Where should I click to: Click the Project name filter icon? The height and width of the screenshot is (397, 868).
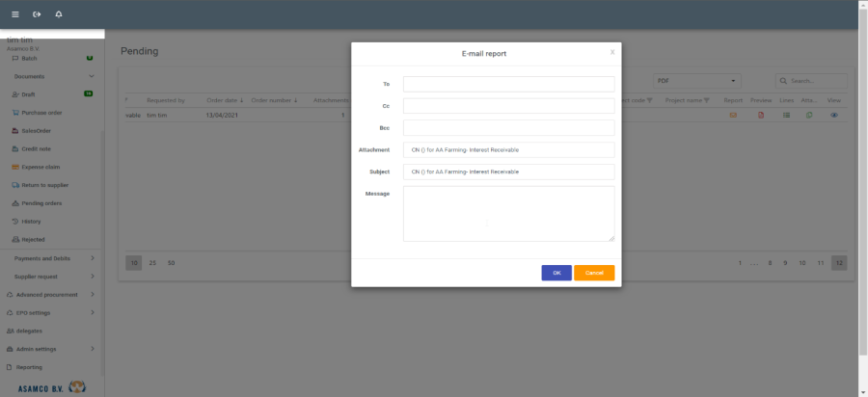click(706, 99)
